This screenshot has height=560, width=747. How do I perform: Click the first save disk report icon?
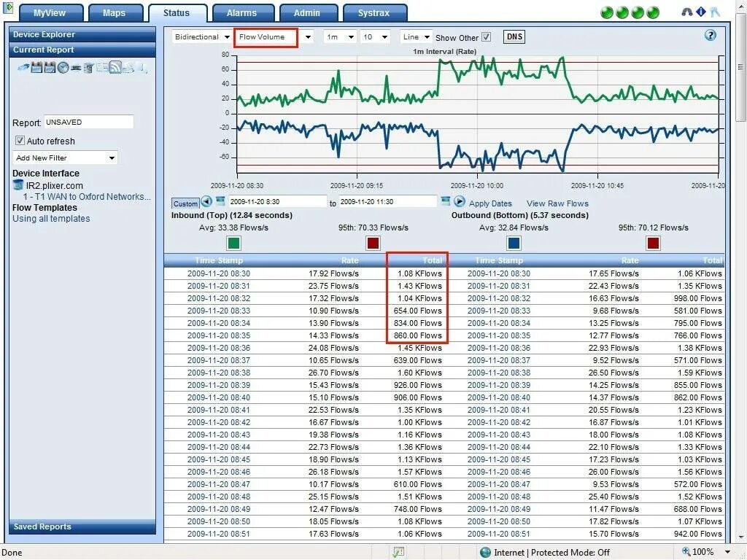[x=36, y=68]
